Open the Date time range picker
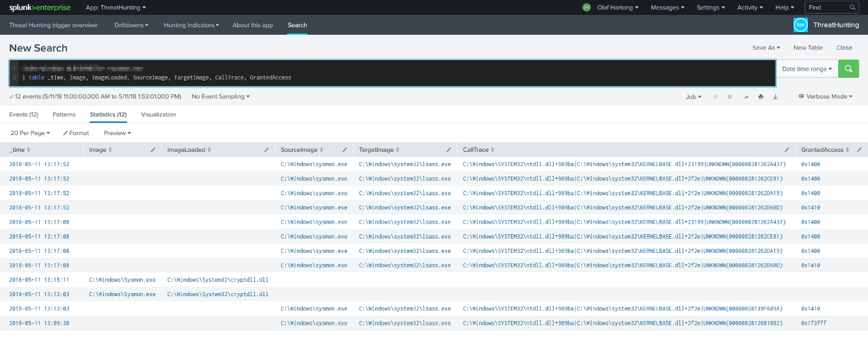The height and width of the screenshot is (339, 868). [x=807, y=69]
